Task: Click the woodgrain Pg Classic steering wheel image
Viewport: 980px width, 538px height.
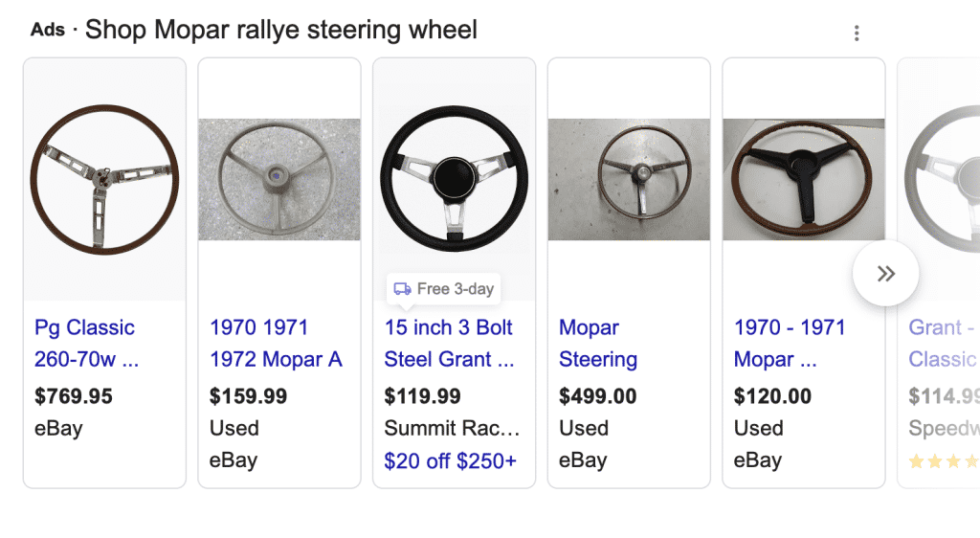Action: tap(104, 179)
